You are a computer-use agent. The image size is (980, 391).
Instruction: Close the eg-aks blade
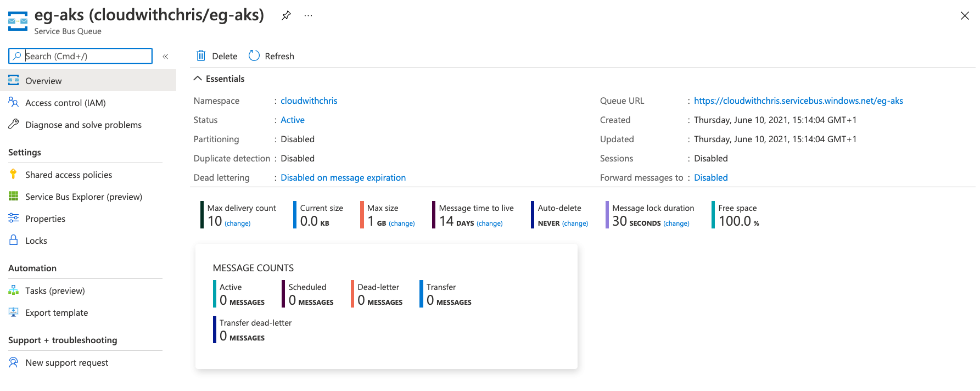pyautogui.click(x=965, y=16)
